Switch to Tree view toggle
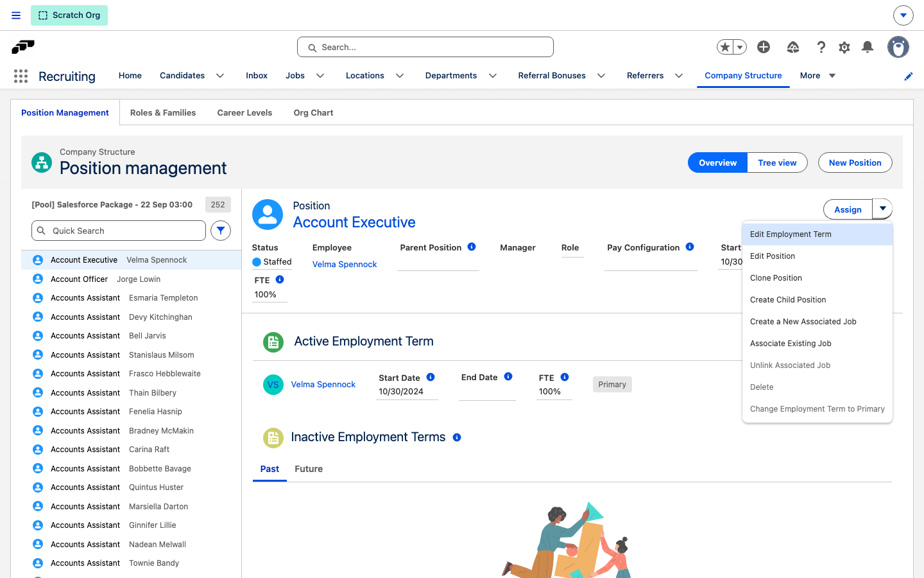 (x=777, y=162)
